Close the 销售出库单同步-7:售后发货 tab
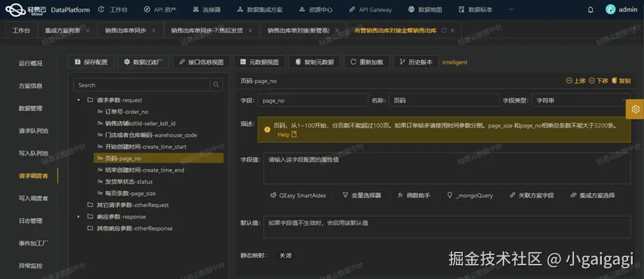Screen dimensions: 644x279 tap(250, 30)
